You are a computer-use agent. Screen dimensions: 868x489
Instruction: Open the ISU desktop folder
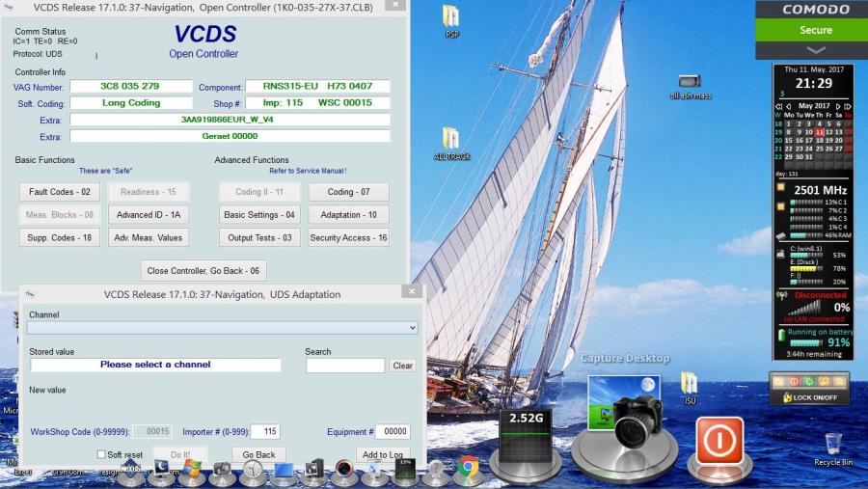pos(690,388)
